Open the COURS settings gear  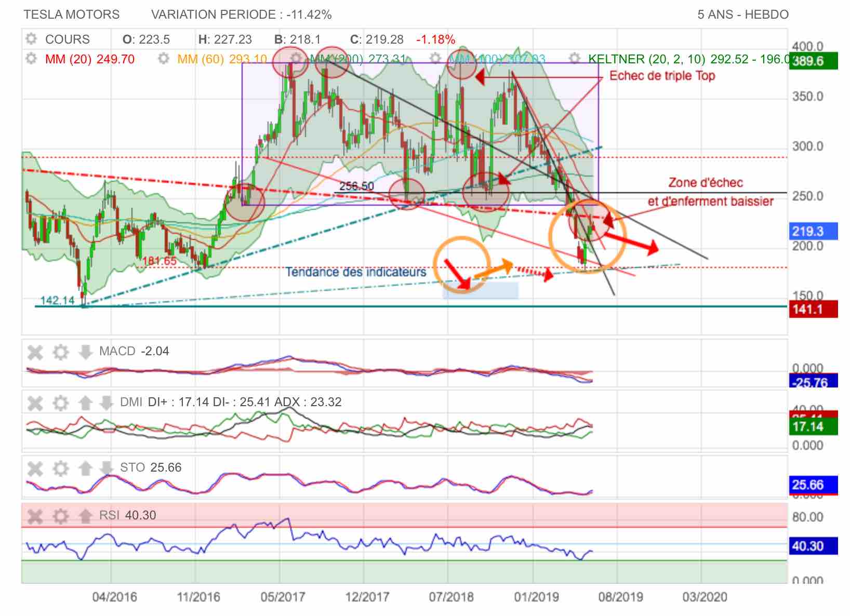[32, 39]
